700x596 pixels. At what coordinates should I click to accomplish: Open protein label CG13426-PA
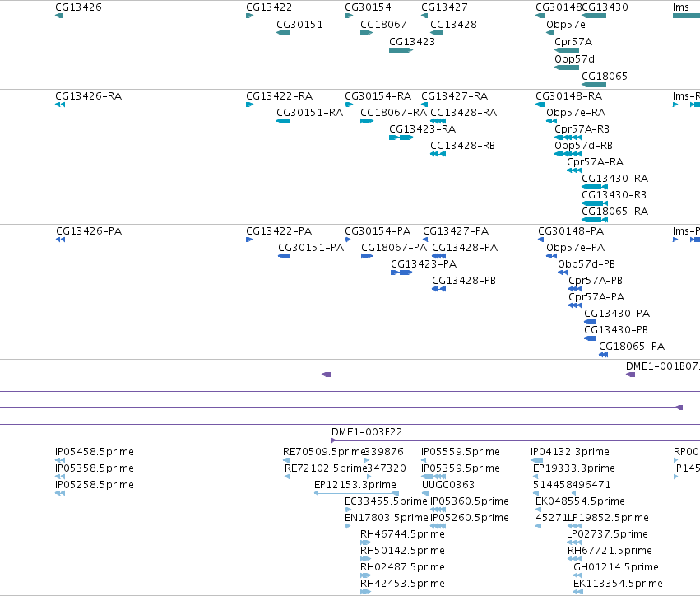pos(89,231)
